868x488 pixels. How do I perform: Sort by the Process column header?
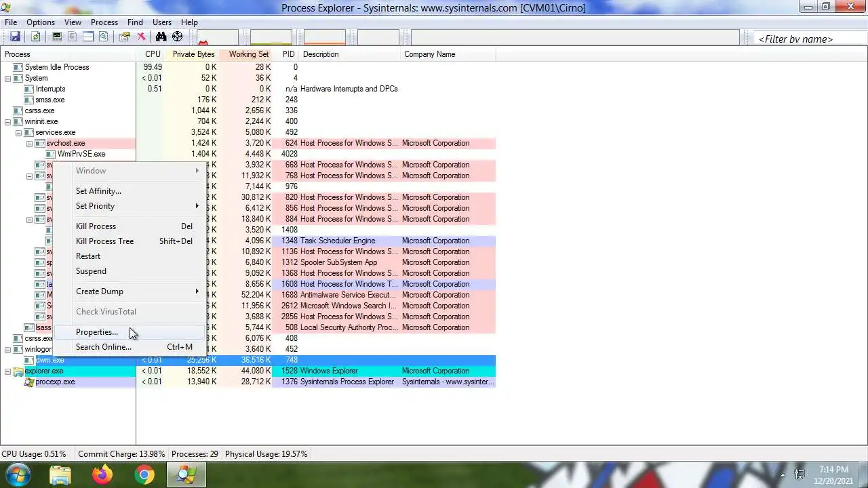(x=68, y=54)
